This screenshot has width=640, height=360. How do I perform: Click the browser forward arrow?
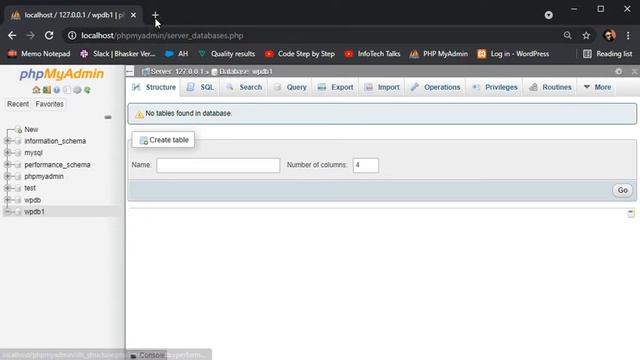31,36
